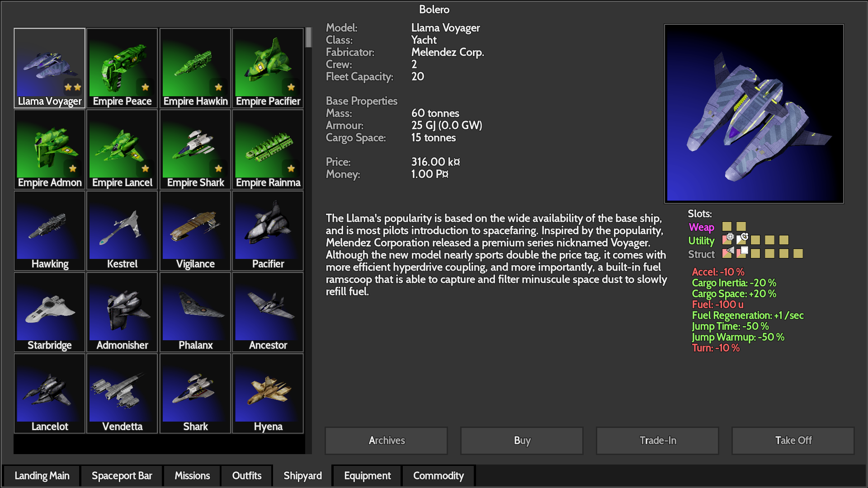This screenshot has width=868, height=488.
Task: Click the second Weap slot square
Action: (741, 226)
